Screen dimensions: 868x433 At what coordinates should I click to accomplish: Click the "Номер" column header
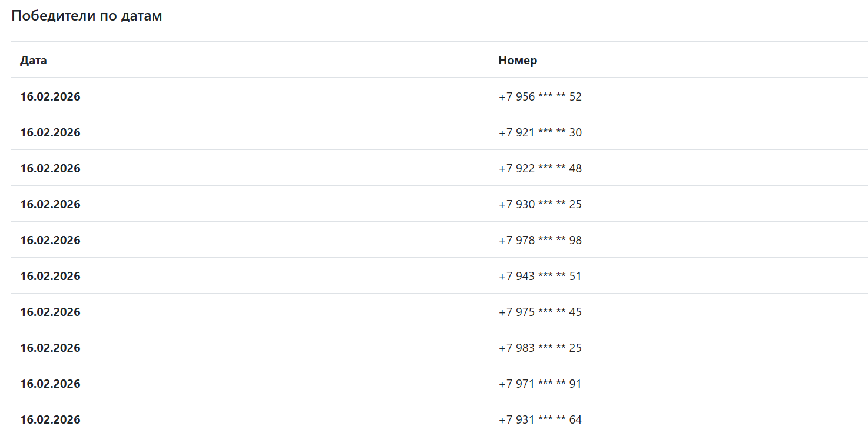518,60
